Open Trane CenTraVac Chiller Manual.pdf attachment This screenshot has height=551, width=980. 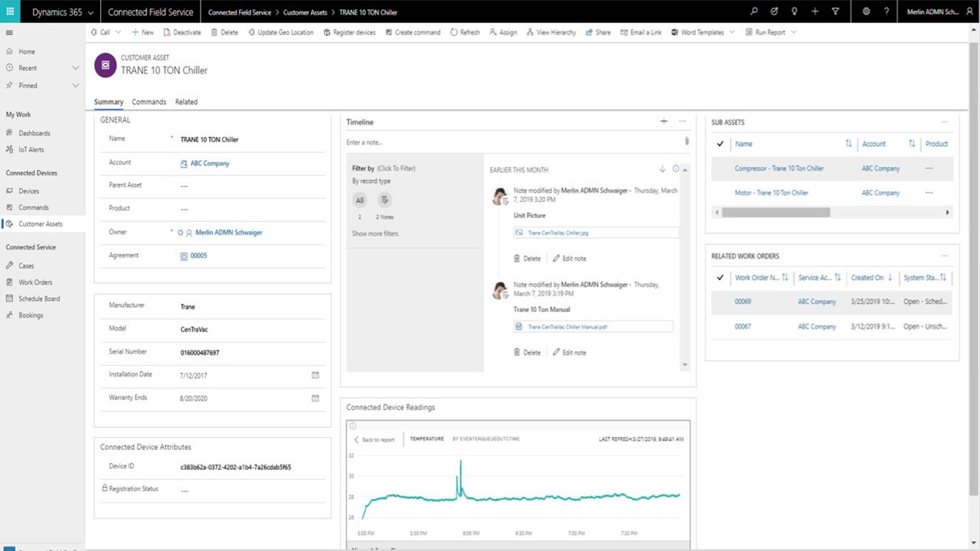tap(567, 327)
